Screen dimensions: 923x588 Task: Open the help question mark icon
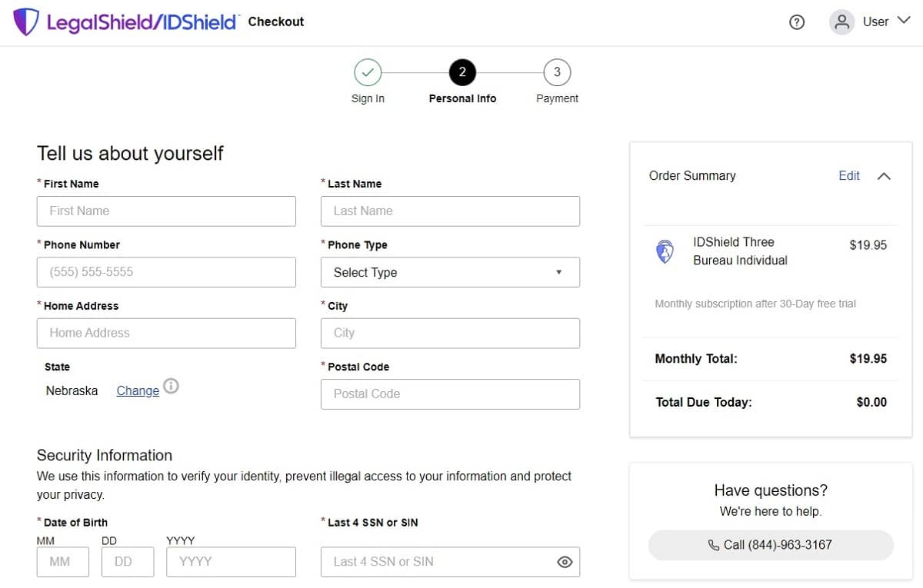point(797,22)
